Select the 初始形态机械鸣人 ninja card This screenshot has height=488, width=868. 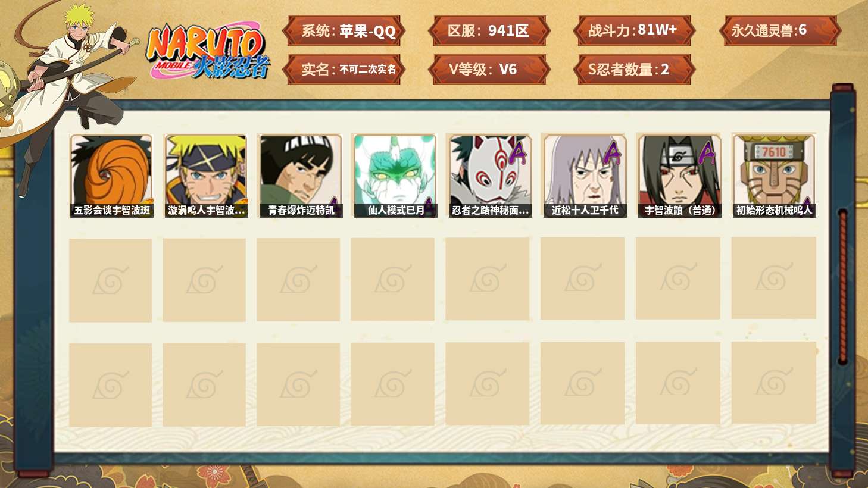774,176
